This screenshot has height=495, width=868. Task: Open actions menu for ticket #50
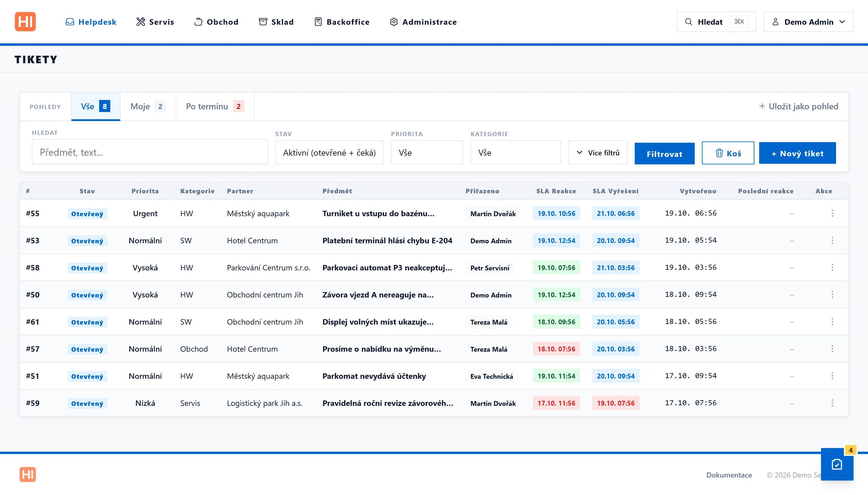pos(832,294)
